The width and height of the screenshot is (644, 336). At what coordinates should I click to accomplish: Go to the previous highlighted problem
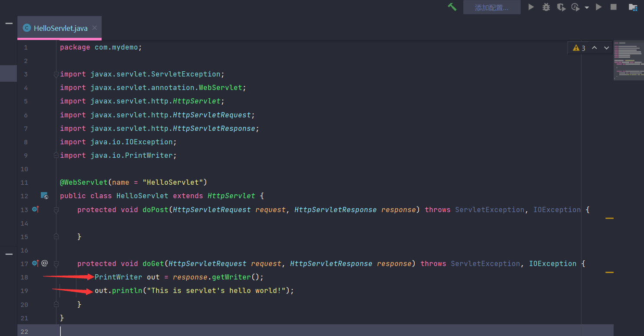594,48
